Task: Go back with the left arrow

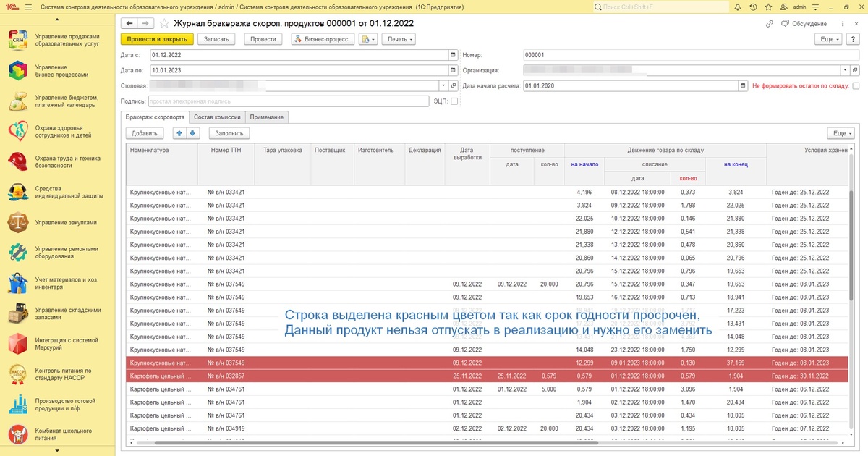Action: (x=130, y=23)
